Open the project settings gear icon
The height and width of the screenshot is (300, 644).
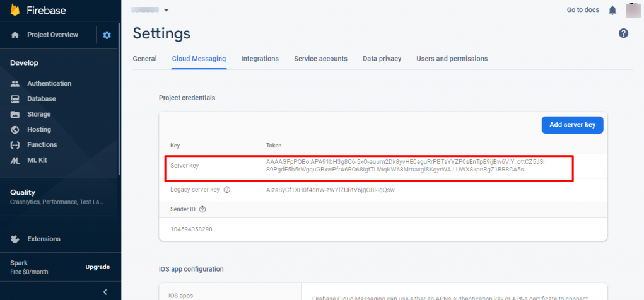[107, 35]
